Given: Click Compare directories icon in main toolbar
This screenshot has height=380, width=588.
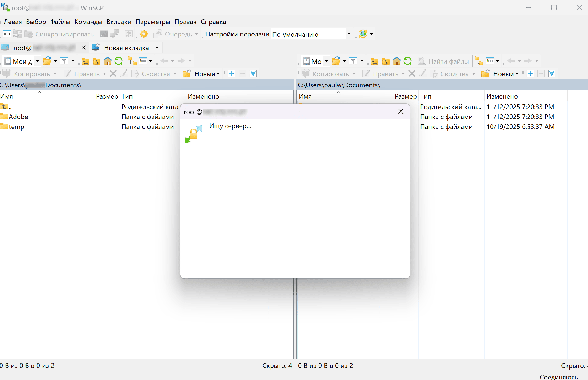Looking at the screenshot, I should coord(7,34).
